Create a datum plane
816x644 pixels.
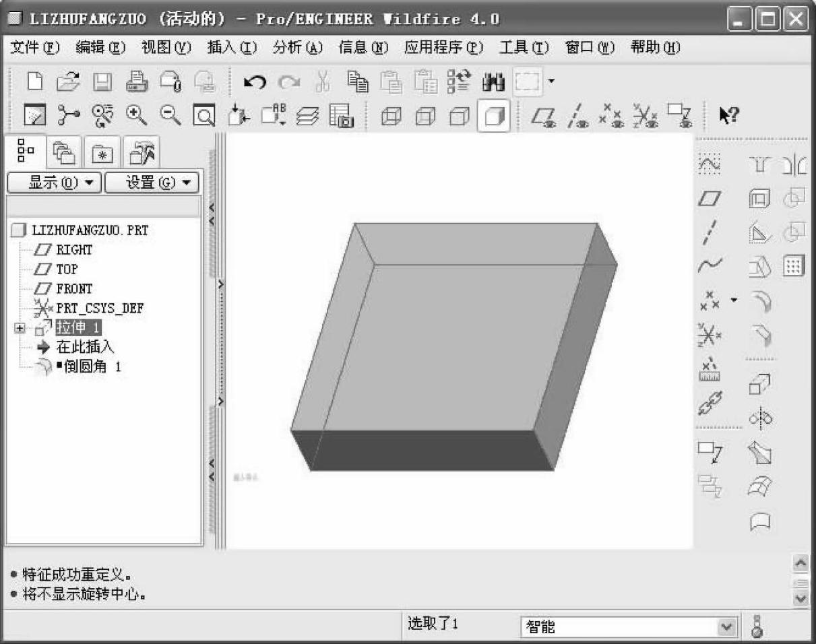(x=710, y=199)
